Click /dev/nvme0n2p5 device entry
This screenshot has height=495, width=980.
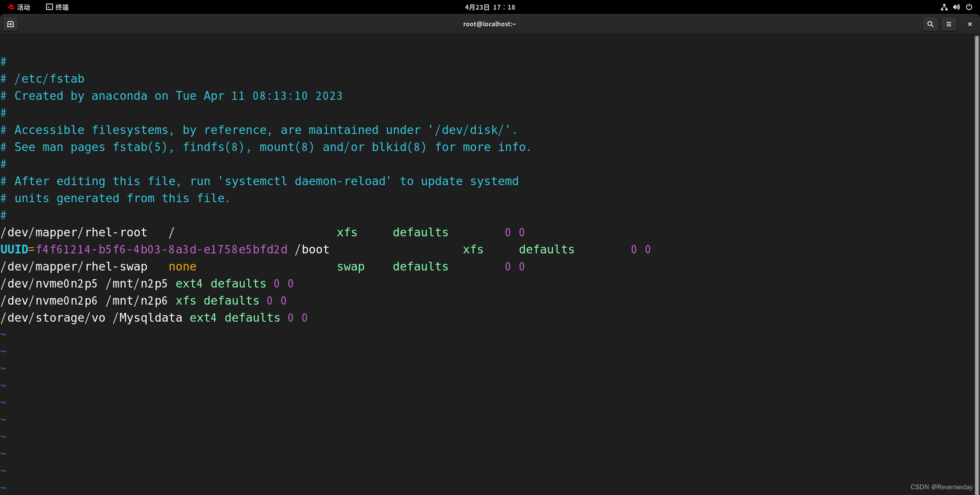49,284
